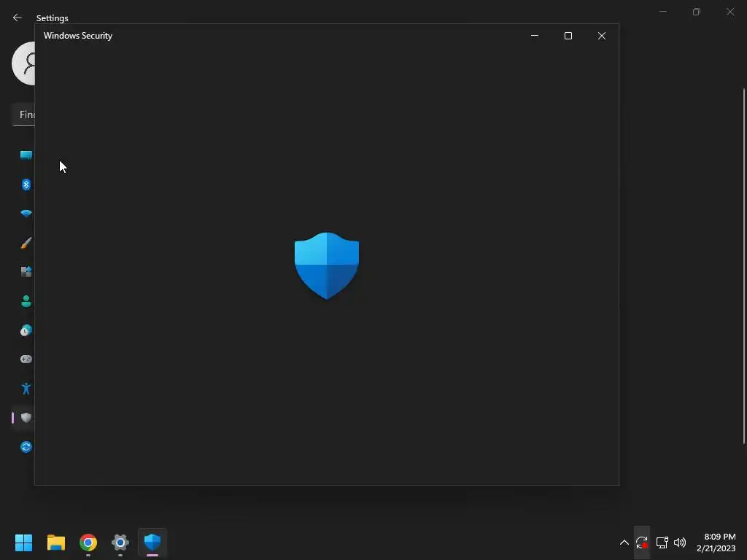Open the System category icon in Settings sidebar
This screenshot has height=560, width=747.
(26, 155)
